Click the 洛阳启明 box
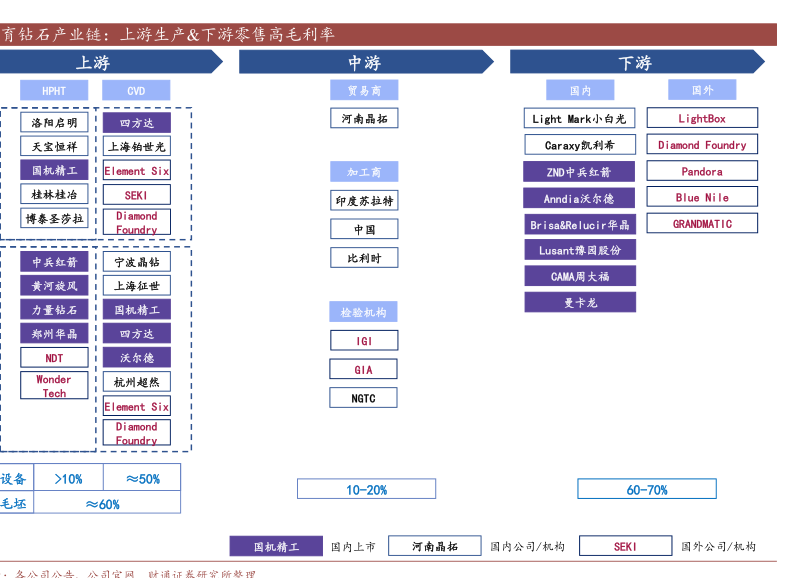 click(x=54, y=123)
